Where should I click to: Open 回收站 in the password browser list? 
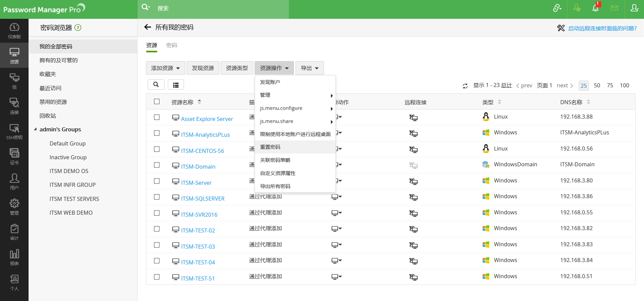click(x=48, y=116)
